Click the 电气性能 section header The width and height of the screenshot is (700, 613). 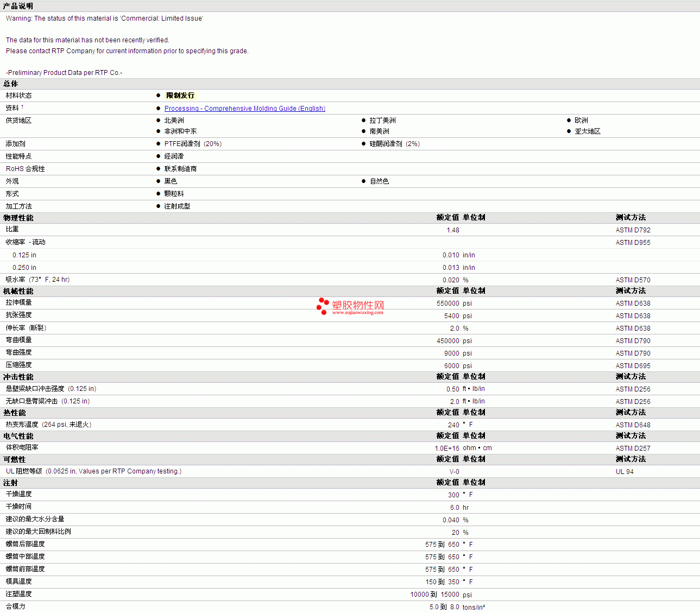18,436
